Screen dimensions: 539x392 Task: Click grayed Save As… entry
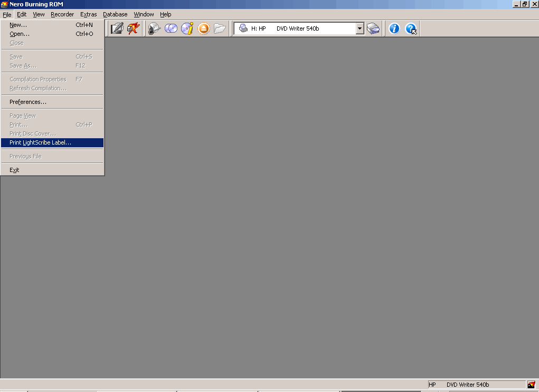[52, 65]
